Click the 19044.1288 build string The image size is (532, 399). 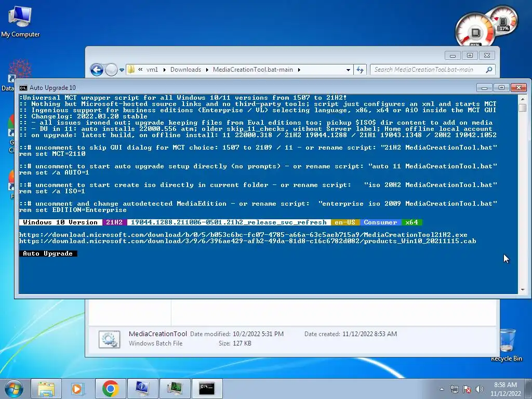[x=229, y=222]
